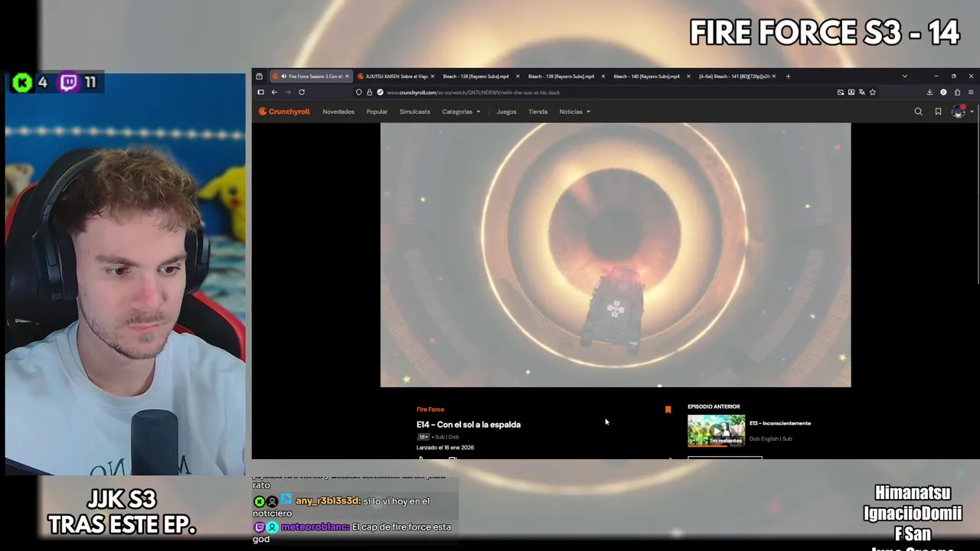Close the Bleach - 138 tab
The image size is (980, 551).
pos(518,76)
